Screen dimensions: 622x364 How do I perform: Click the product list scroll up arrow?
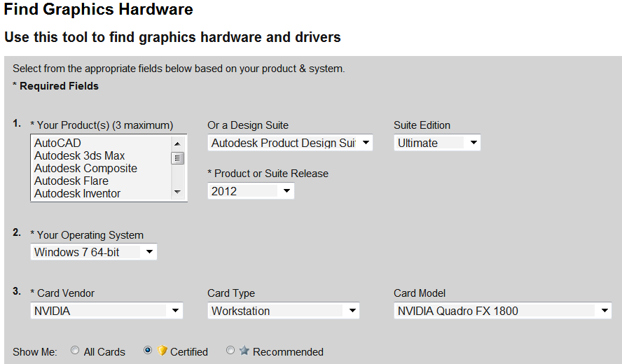click(177, 143)
